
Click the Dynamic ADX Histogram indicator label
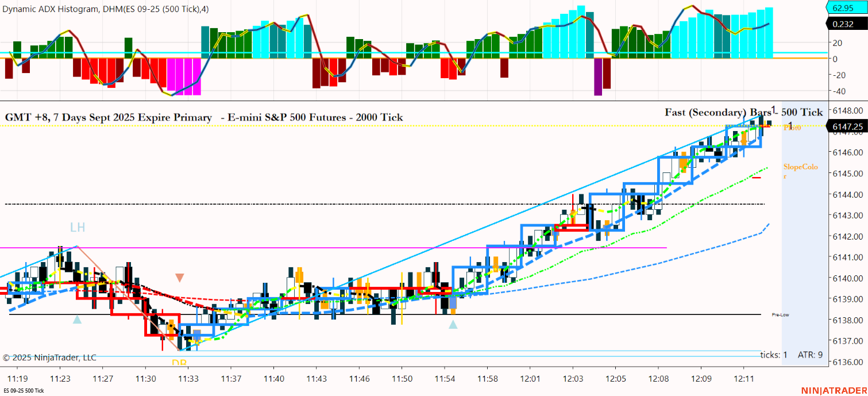[x=107, y=8]
